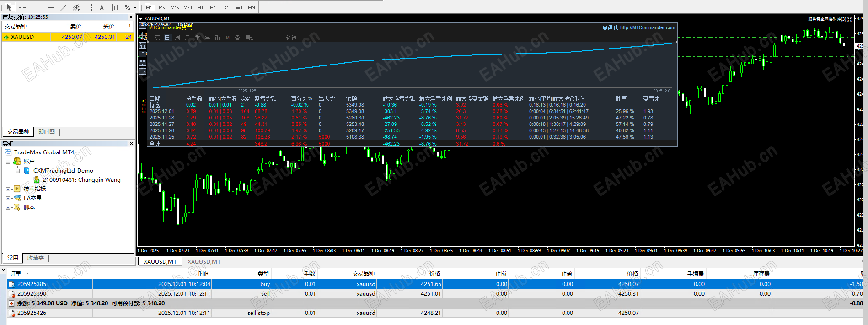Image resolution: width=868 pixels, height=325 pixels.
Task: Collapse the 账户 tree node
Action: coord(8,162)
